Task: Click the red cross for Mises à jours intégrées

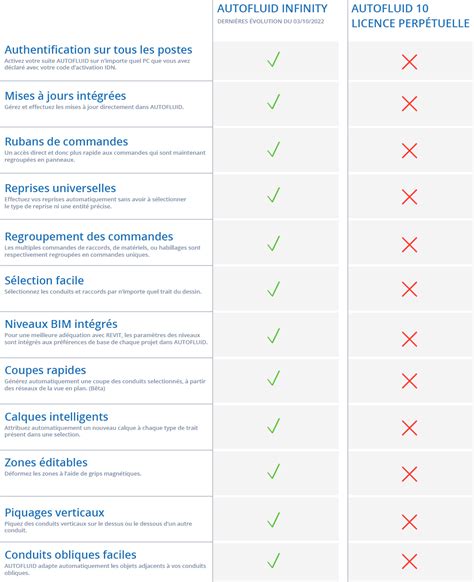Action: (409, 104)
